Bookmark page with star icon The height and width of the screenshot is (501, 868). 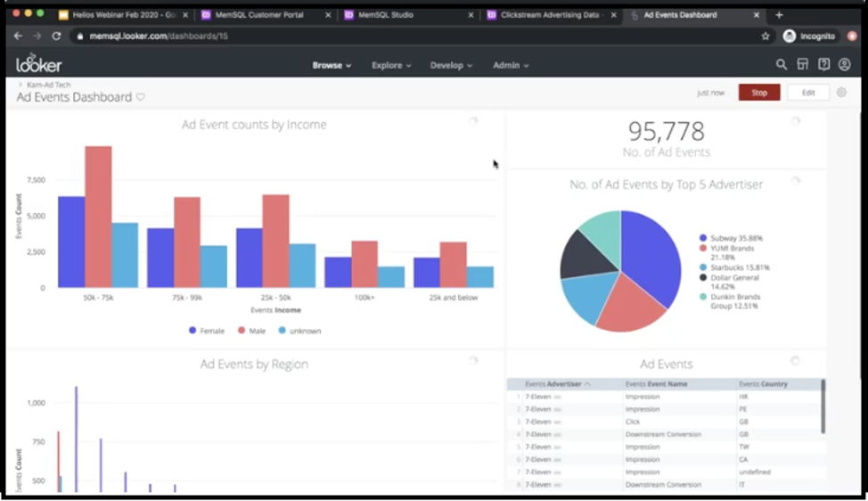(766, 36)
